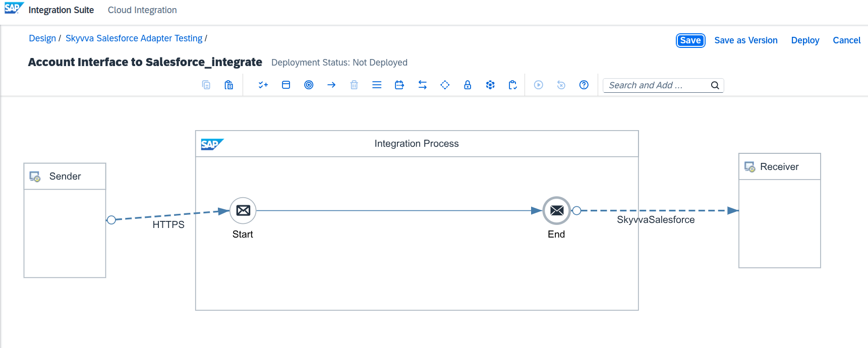Select the Start message event

243,210
